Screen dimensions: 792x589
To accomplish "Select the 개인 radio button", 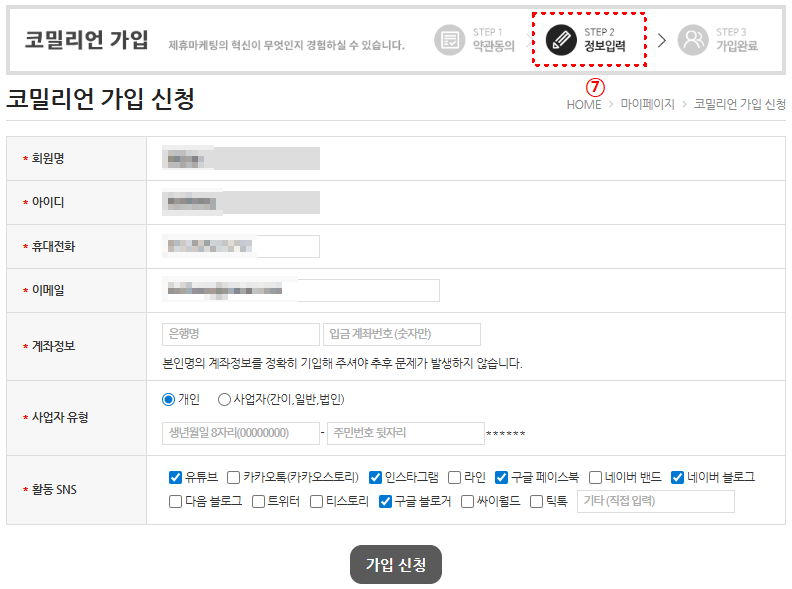I will (168, 399).
